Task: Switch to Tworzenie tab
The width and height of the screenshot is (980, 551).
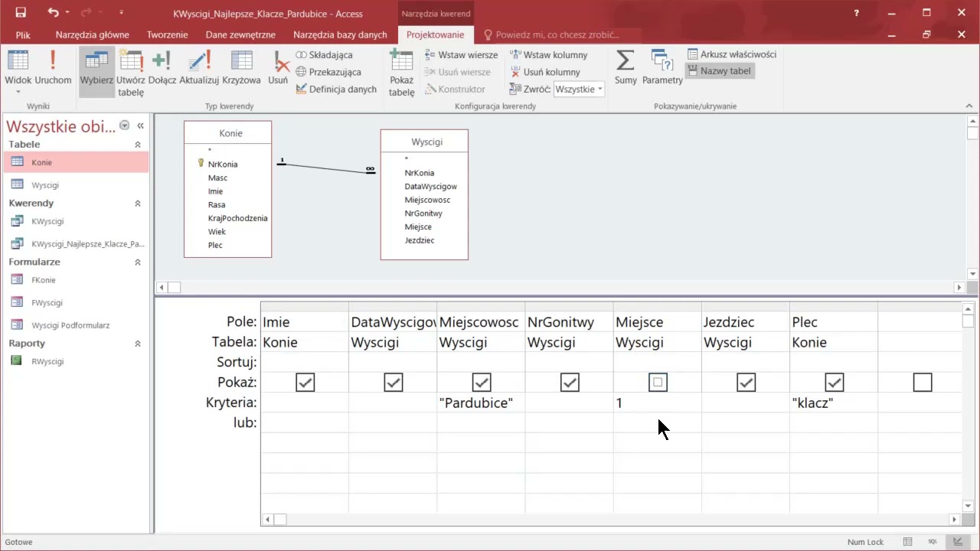Action: coord(167,34)
